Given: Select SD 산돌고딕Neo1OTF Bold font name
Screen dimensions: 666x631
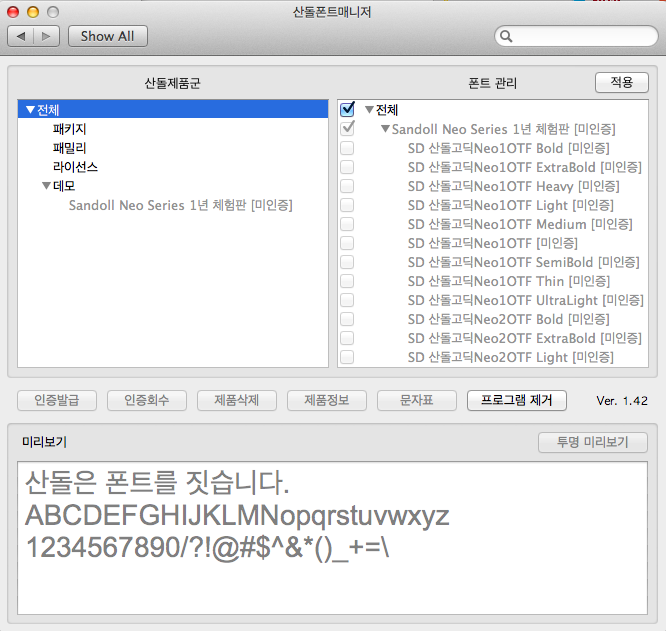Looking at the screenshot, I should point(509,148).
